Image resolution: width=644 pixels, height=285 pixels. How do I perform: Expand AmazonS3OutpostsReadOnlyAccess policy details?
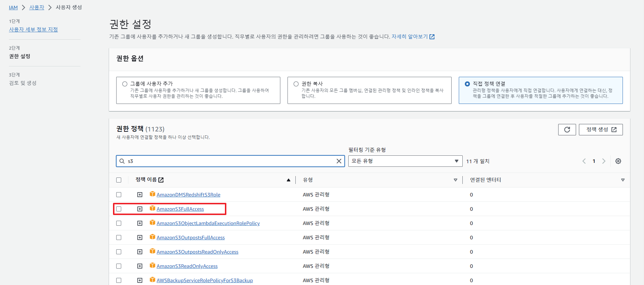(x=140, y=252)
